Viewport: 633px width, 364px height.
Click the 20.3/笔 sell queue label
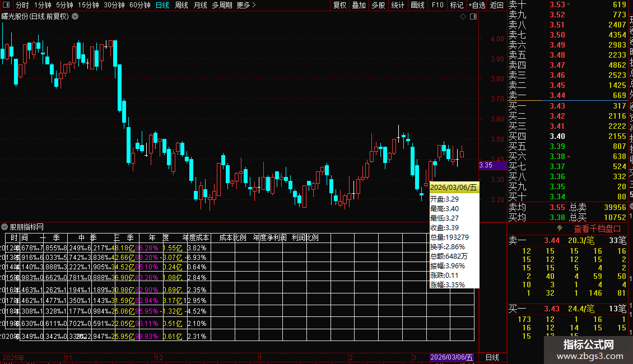pos(581,240)
